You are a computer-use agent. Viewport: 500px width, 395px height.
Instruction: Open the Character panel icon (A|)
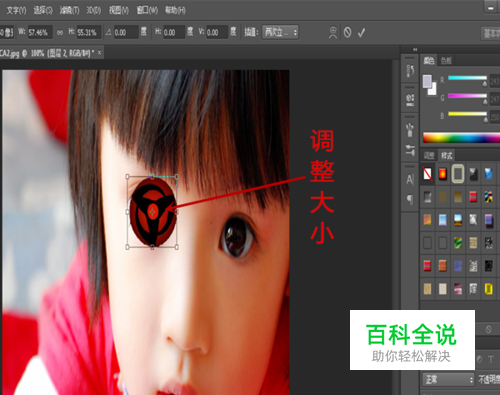[x=410, y=180]
